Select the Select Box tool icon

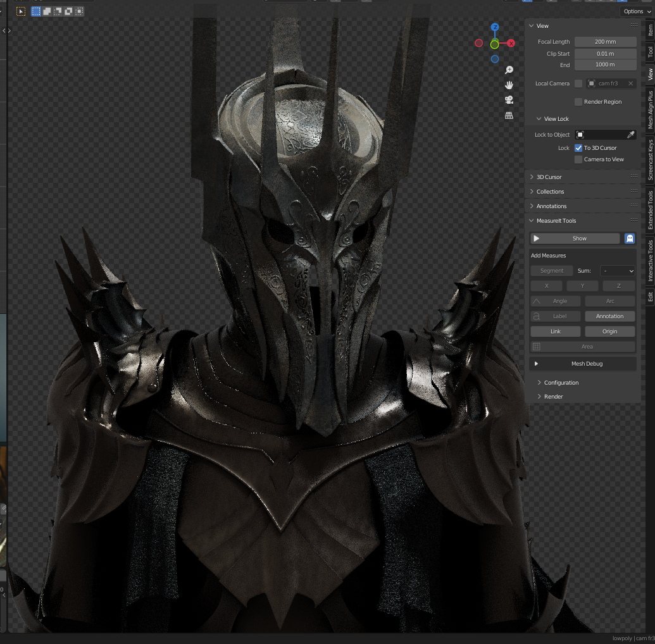pos(20,11)
